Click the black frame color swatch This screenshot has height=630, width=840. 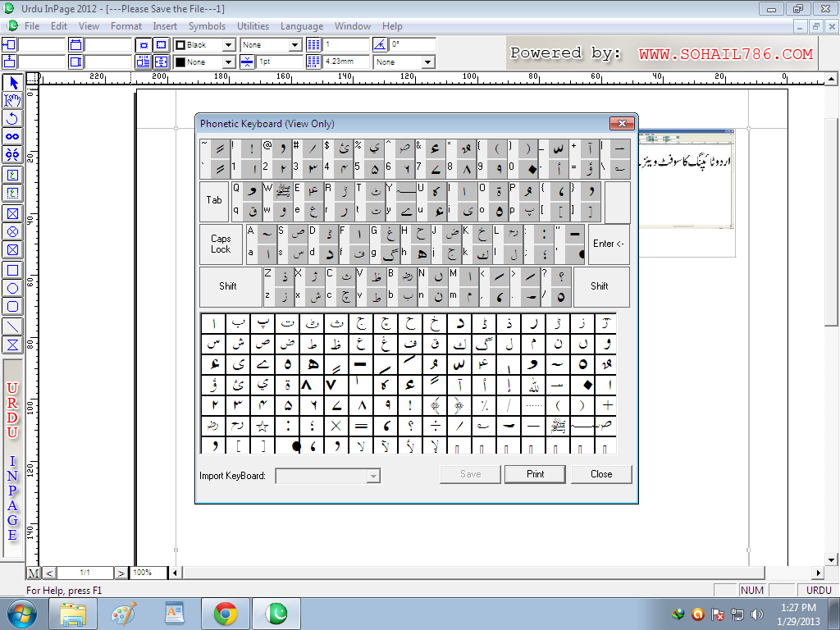pyautogui.click(x=180, y=45)
